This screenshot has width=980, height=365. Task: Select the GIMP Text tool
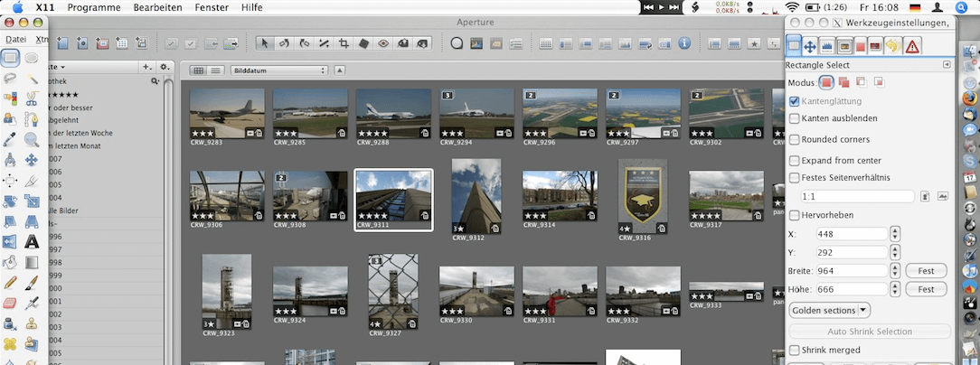(x=32, y=241)
